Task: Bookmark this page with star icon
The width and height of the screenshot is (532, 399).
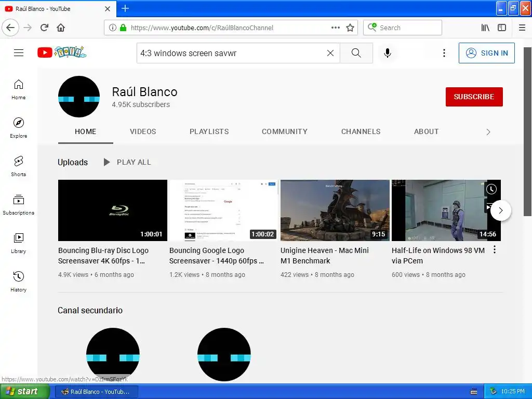Action: [350, 28]
